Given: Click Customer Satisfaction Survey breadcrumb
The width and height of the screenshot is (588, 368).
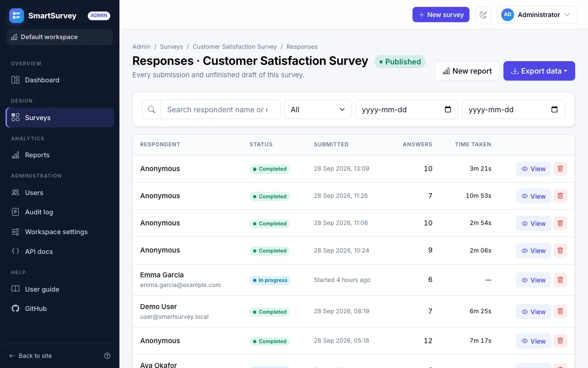Looking at the screenshot, I should (235, 46).
